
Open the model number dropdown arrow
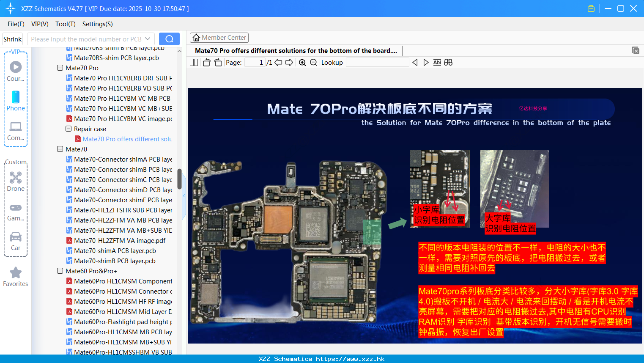point(148,39)
